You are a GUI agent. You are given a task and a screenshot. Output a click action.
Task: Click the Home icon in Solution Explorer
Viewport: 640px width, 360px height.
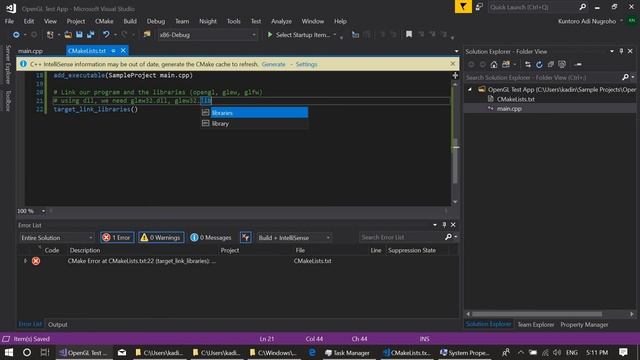click(x=494, y=64)
